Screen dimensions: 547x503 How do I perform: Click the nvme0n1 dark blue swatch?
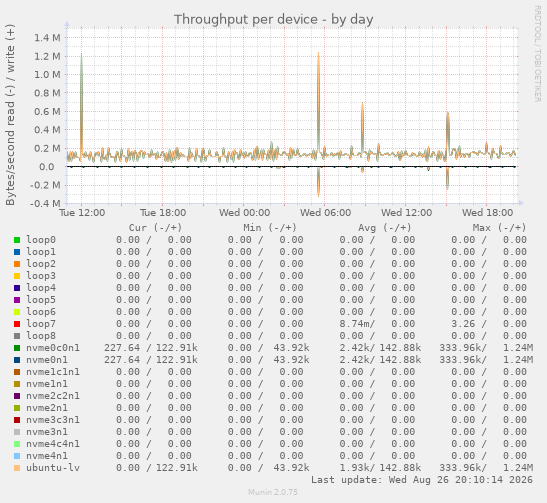click(17, 360)
